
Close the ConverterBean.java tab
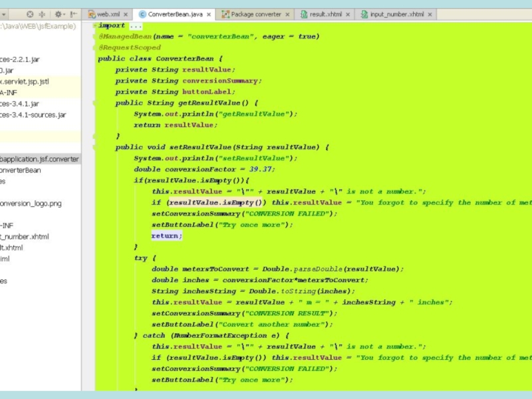(209, 14)
